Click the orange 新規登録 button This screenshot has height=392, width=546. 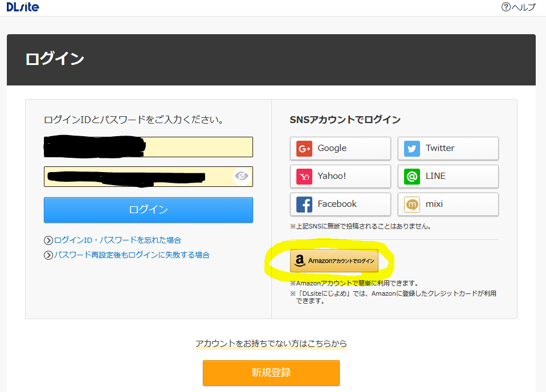[271, 373]
